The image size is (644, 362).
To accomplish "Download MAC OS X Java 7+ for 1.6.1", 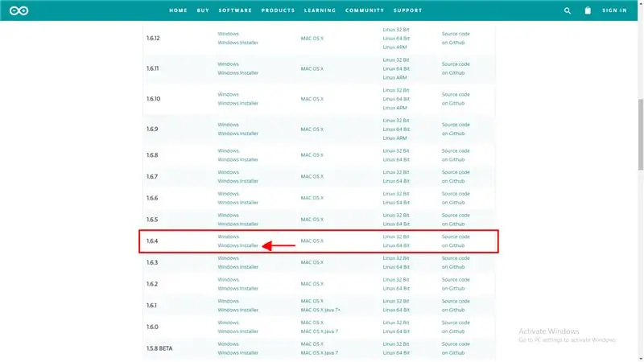I will (x=320, y=310).
